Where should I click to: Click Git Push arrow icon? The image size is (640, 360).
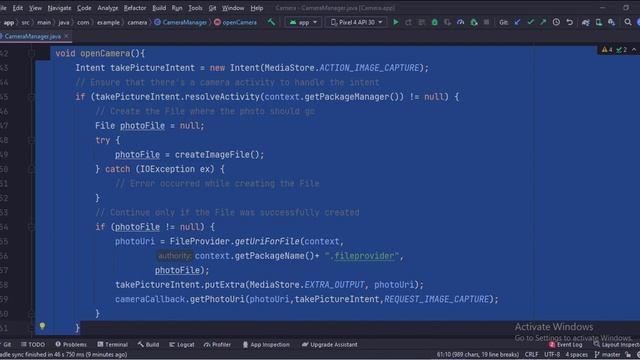(543, 22)
